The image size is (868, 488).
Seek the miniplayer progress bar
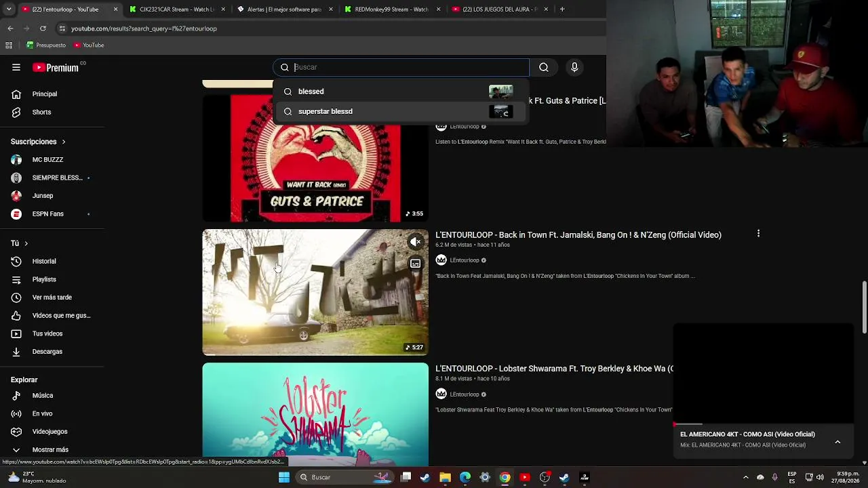tap(764, 424)
